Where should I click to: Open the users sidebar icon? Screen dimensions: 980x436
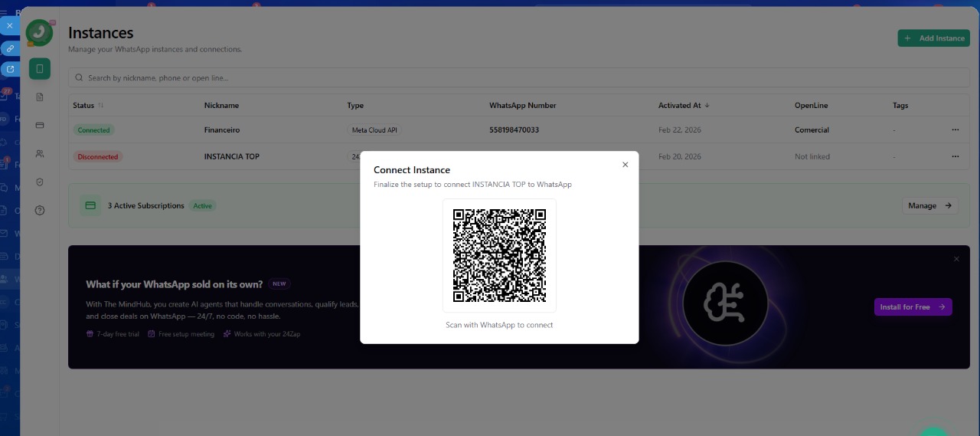click(x=40, y=154)
